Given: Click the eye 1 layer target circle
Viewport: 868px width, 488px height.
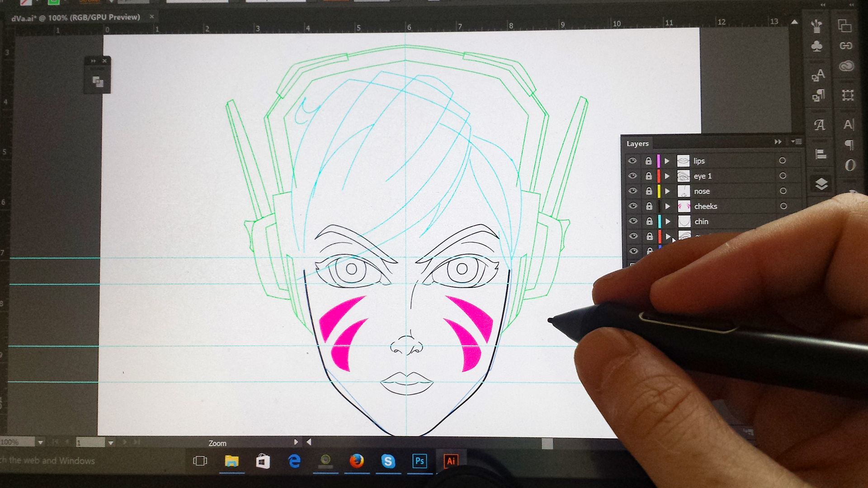Looking at the screenshot, I should click(783, 175).
